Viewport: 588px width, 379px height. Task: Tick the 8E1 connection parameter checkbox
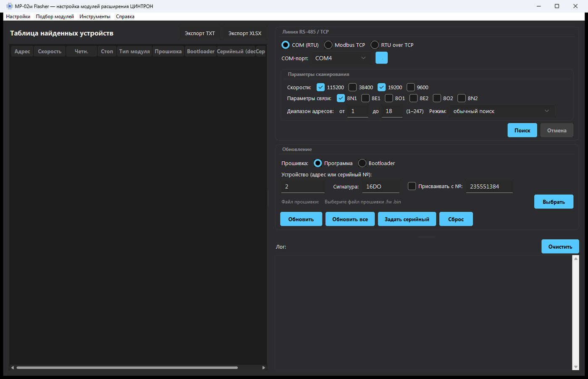365,98
